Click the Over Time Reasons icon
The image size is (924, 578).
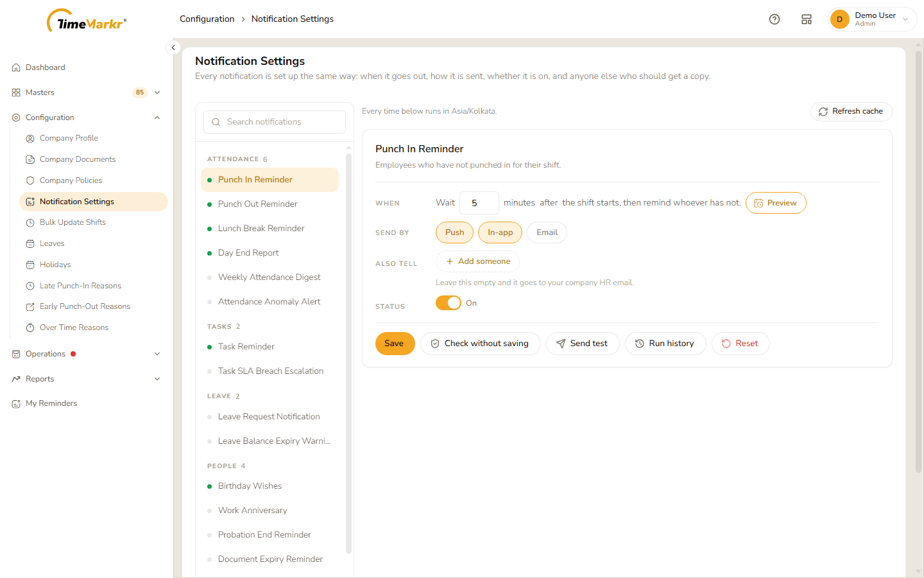30,328
